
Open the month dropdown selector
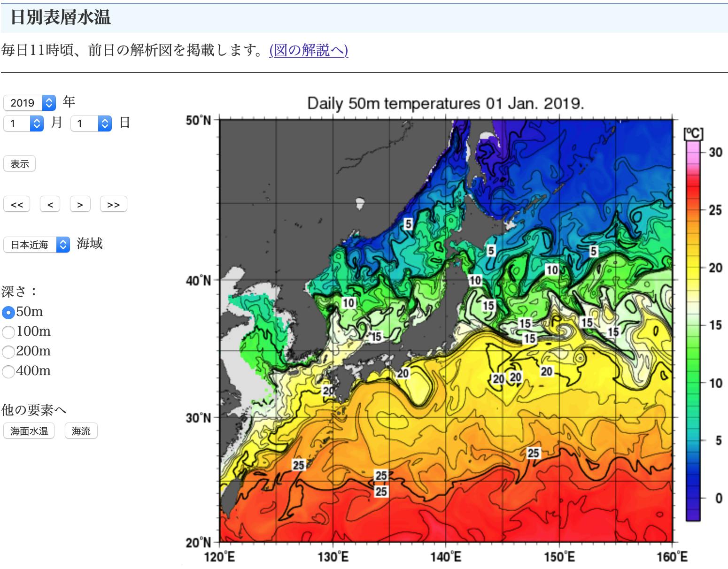(x=23, y=123)
